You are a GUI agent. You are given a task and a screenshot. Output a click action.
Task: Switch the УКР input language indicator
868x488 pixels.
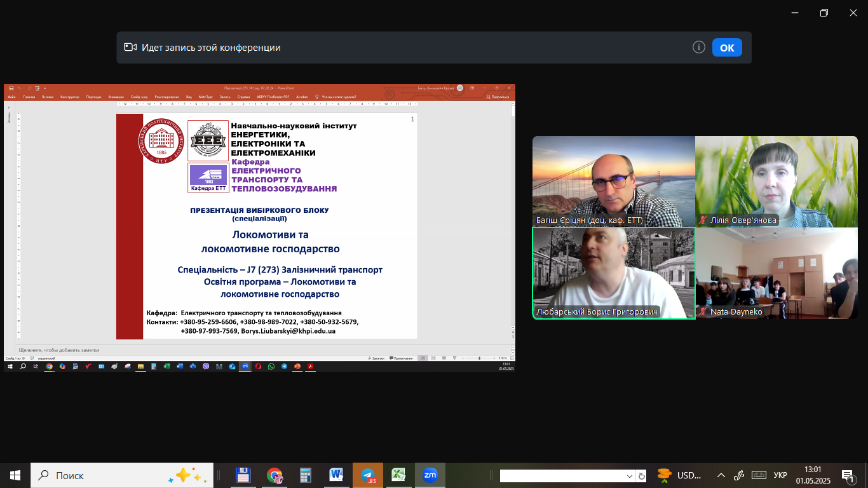point(780,475)
